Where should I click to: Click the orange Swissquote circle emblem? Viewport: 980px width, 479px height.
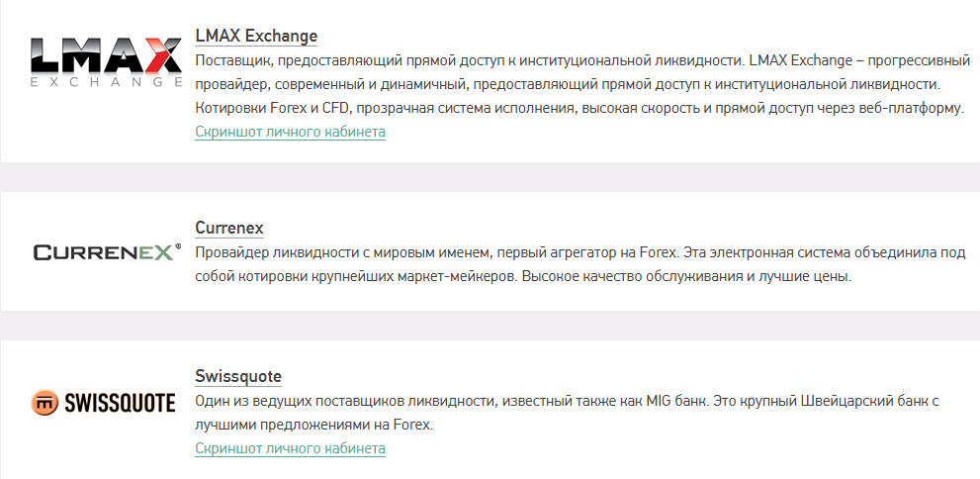coord(45,403)
